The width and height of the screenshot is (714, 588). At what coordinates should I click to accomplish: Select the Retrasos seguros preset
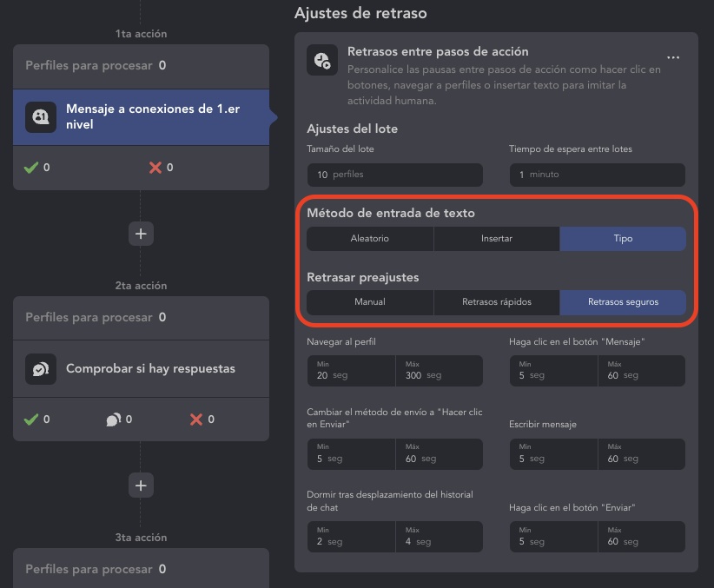click(x=623, y=302)
